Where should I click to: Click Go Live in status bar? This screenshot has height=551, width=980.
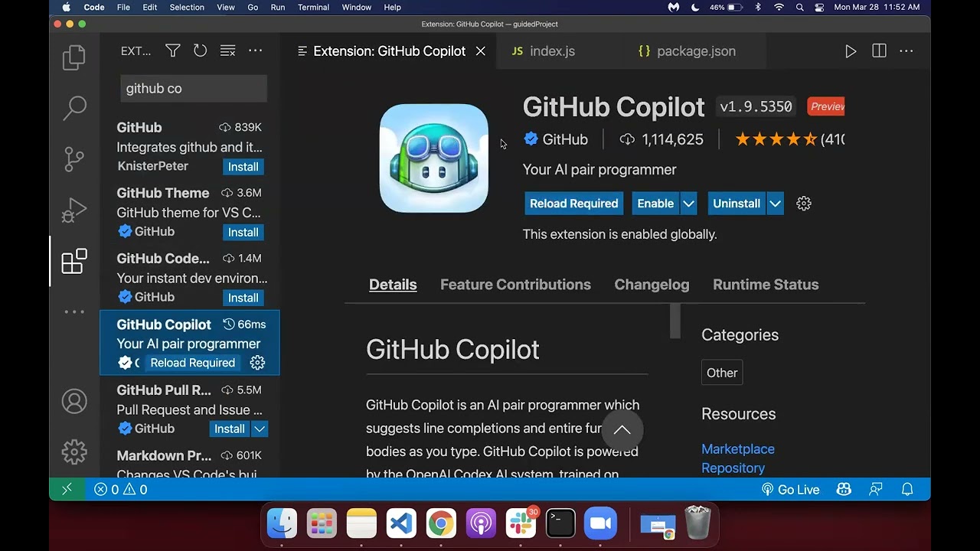tap(791, 489)
